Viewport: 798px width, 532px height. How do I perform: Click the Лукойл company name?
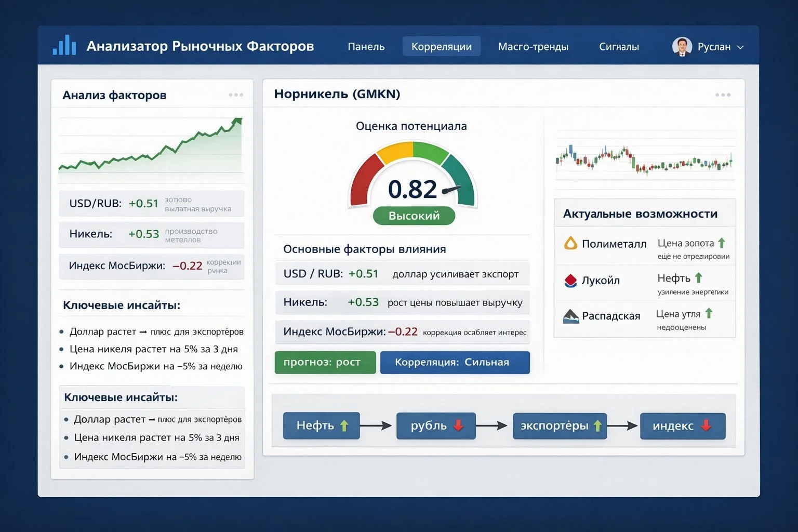click(x=601, y=281)
